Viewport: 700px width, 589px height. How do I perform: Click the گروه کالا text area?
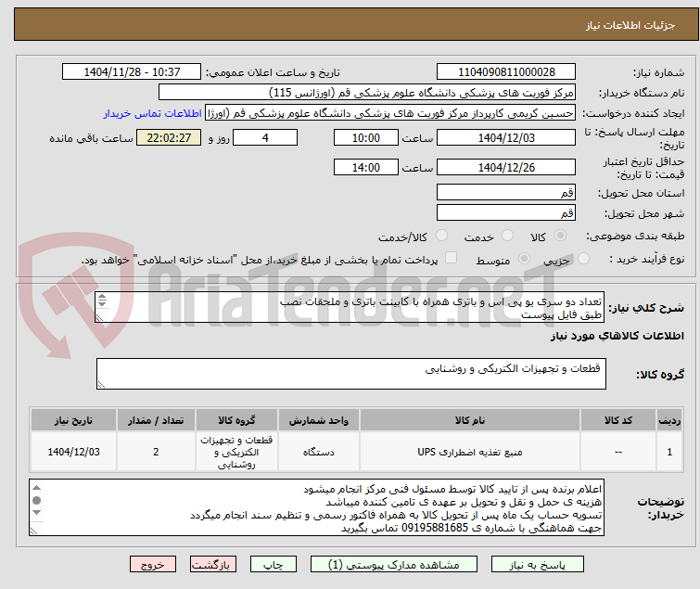click(x=350, y=374)
